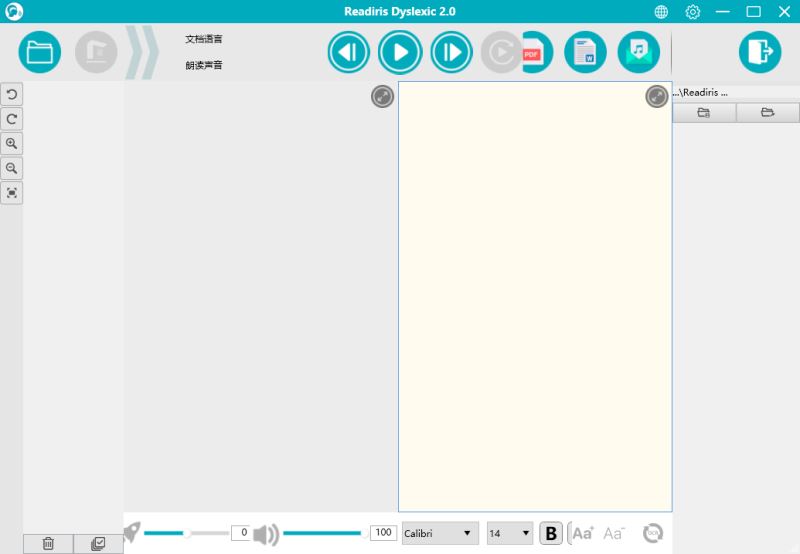
Task: Click inside the cream text area
Action: coord(535,296)
